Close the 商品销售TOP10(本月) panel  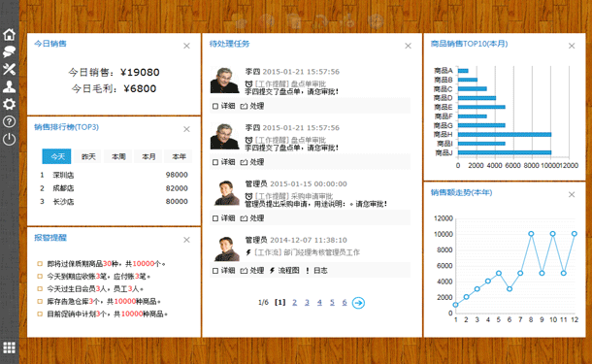[x=572, y=46]
